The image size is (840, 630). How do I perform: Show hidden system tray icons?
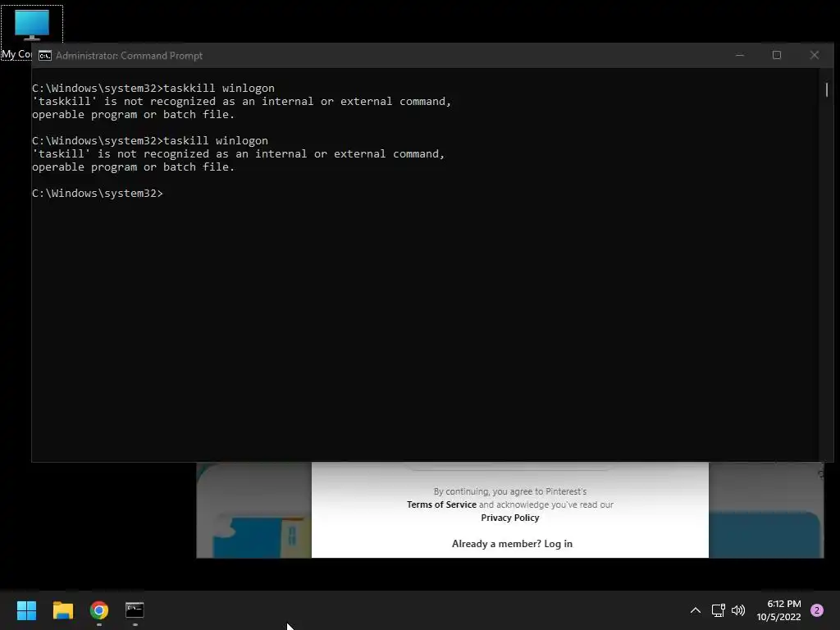click(x=696, y=610)
